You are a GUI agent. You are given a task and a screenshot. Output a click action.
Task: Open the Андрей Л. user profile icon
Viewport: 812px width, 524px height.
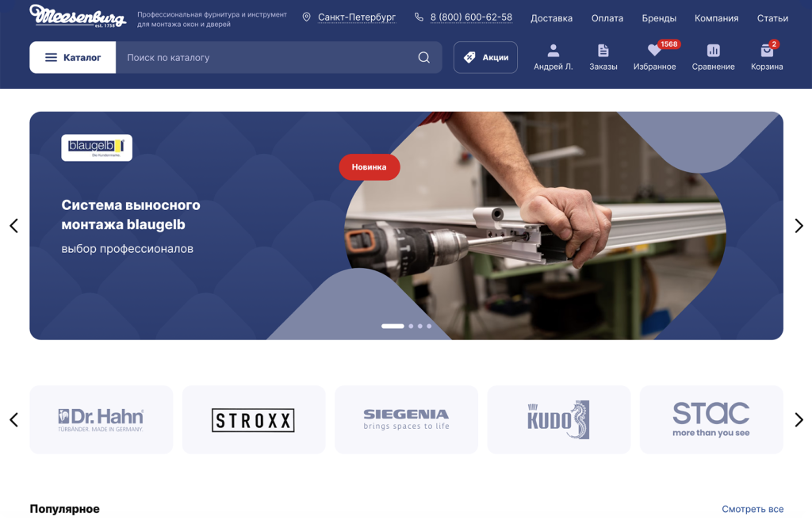(553, 52)
